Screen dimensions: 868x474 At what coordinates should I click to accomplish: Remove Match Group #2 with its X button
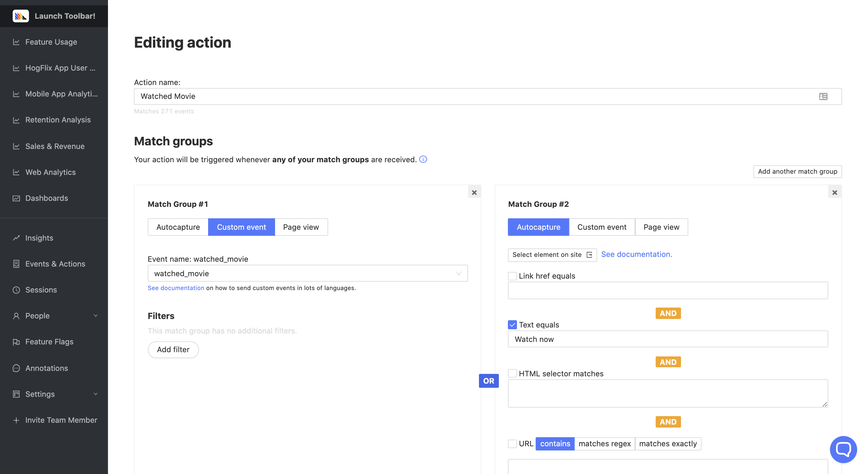835,192
